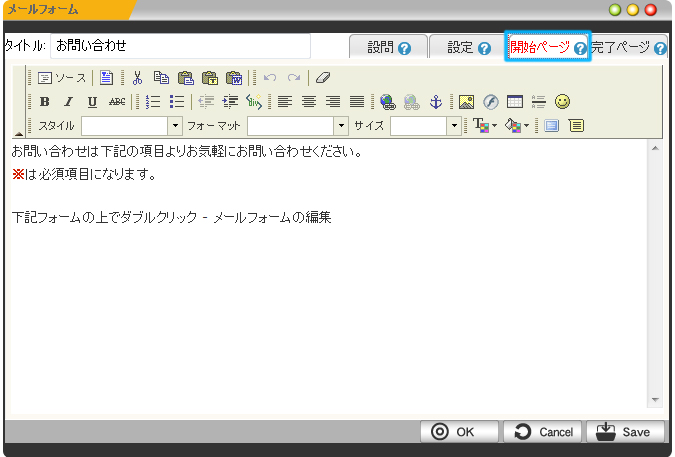Click the editor scrollbar down arrow
Viewport: 675px width, 457px height.
655,400
